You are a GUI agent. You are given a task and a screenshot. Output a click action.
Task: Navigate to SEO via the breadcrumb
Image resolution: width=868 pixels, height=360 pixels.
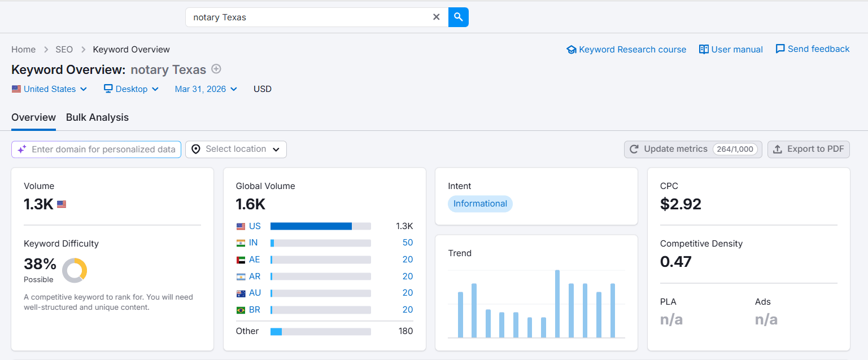point(64,49)
